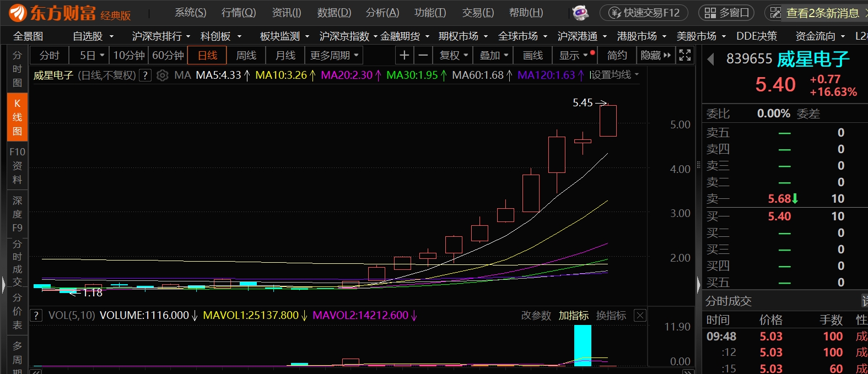The width and height of the screenshot is (868, 374).
Task: Go to 全景图 tab
Action: pyautogui.click(x=28, y=36)
